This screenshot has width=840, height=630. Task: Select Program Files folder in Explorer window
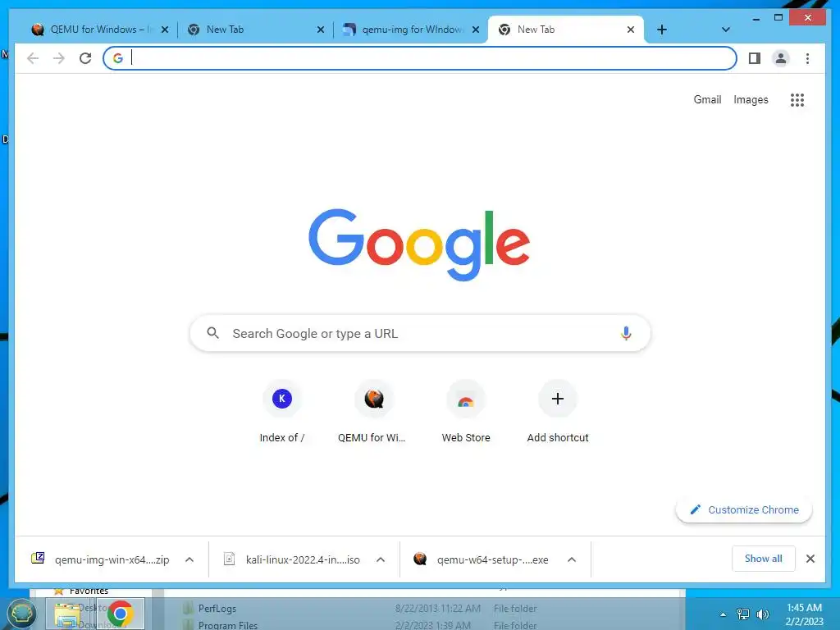point(228,624)
